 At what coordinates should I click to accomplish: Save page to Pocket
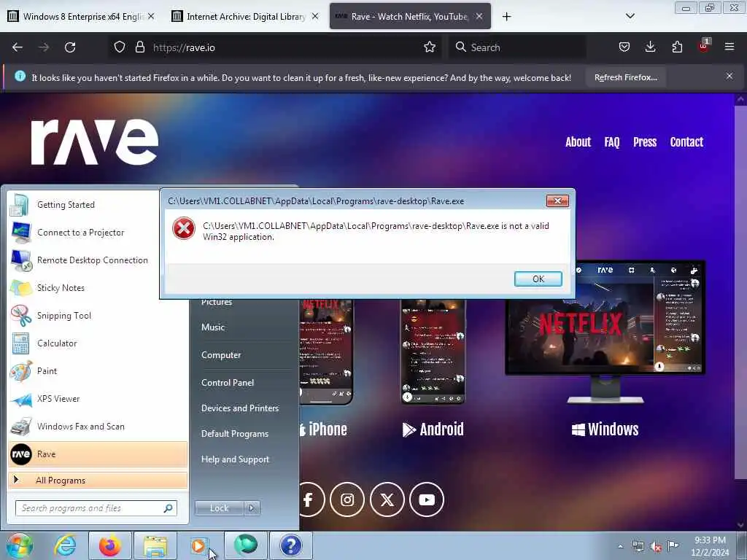pos(624,47)
